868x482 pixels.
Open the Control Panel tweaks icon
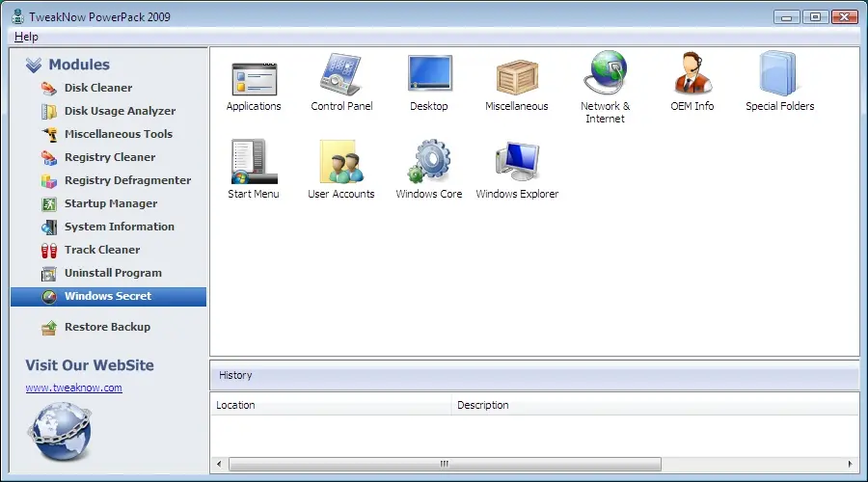pyautogui.click(x=341, y=75)
